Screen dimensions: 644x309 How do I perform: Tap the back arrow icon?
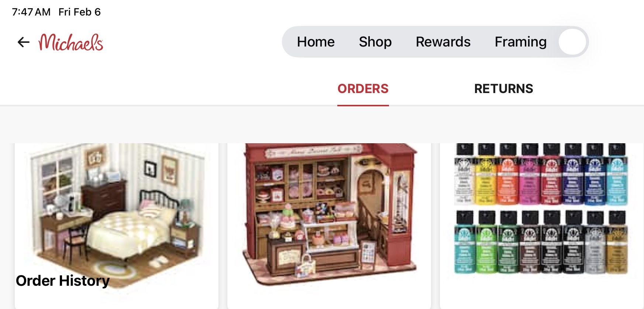pos(23,42)
